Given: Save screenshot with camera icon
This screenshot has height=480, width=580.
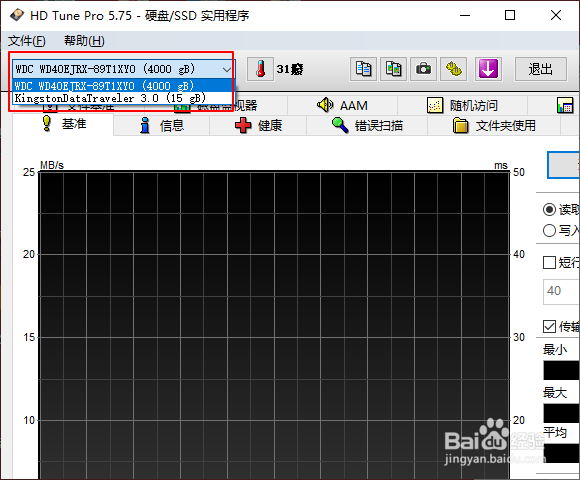Looking at the screenshot, I should (424, 69).
